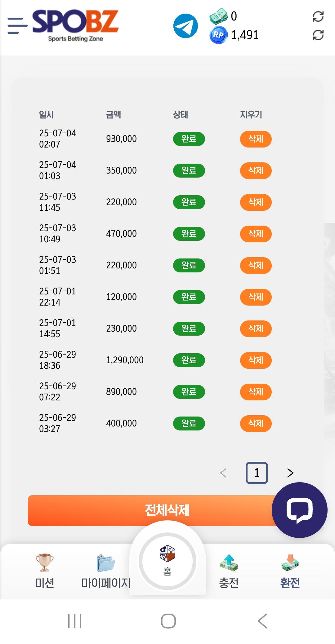Switch to the 충전 tab
The image size is (335, 644).
tap(229, 571)
